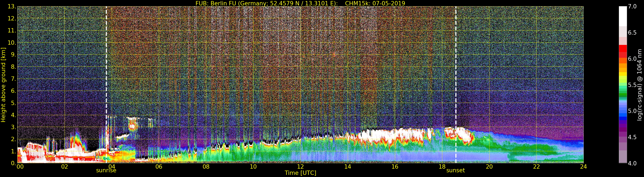Select the 12 tick on the time axis

[300, 167]
